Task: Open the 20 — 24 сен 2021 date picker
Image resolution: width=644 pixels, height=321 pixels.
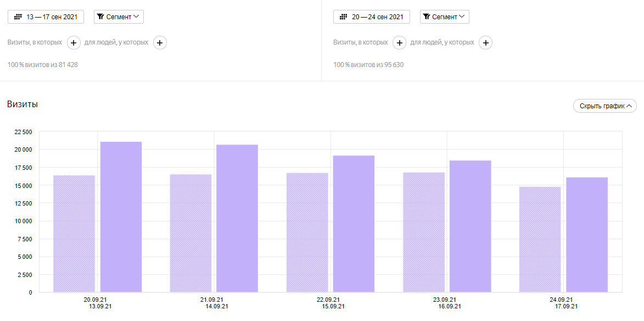Action: click(x=371, y=17)
